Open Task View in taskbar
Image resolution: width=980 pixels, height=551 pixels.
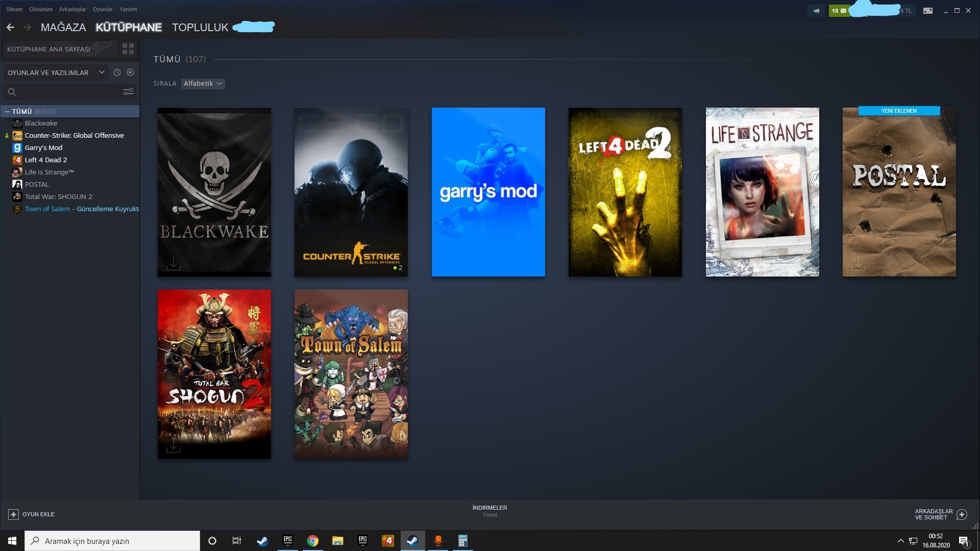click(236, 541)
